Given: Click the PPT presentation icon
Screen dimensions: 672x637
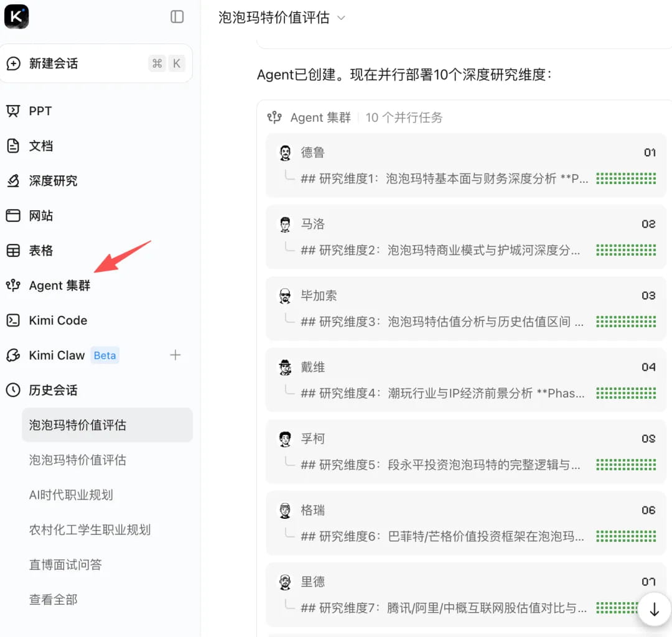Looking at the screenshot, I should click(13, 111).
